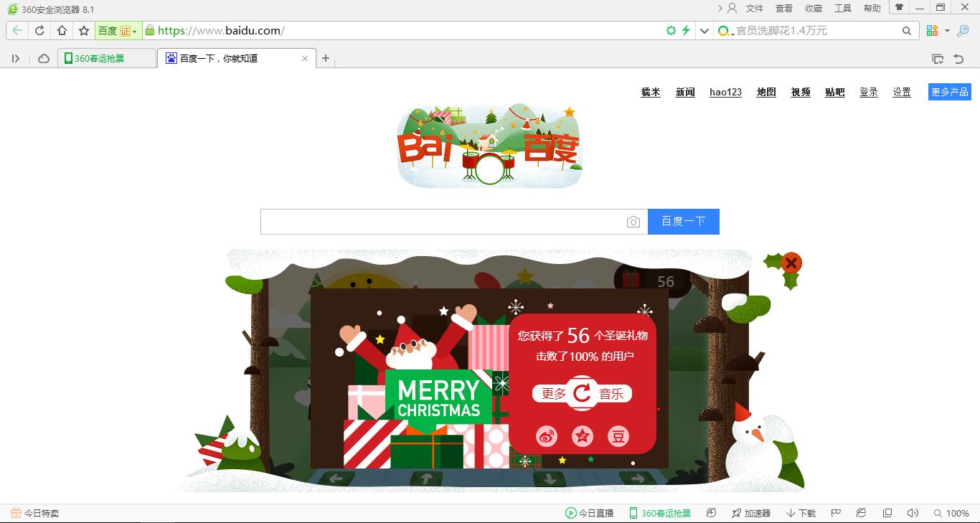Switch browser engine with the e icon
This screenshot has width=980, height=523.
point(862,513)
